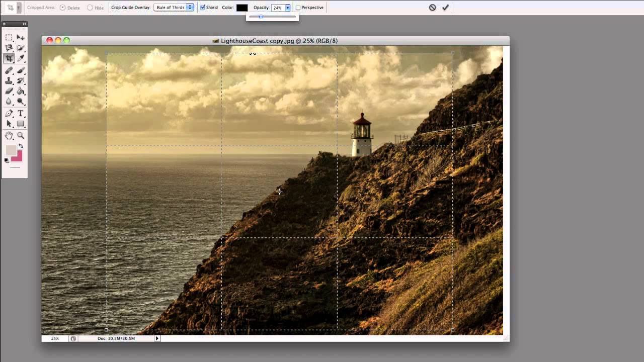Click the status bar icon beside 25%
This screenshot has width=644, height=362.
73,338
